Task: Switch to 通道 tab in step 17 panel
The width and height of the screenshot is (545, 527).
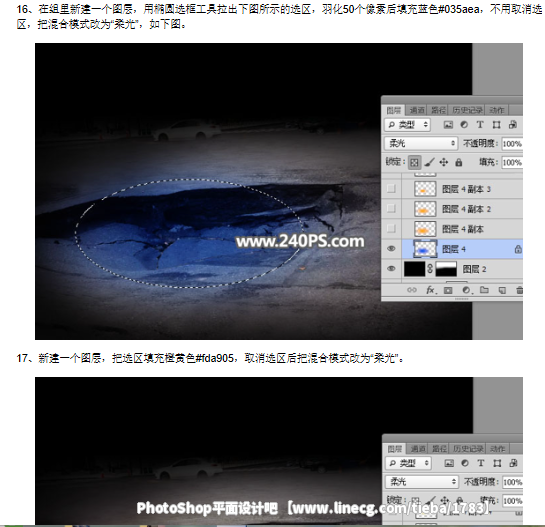Action: (x=417, y=449)
